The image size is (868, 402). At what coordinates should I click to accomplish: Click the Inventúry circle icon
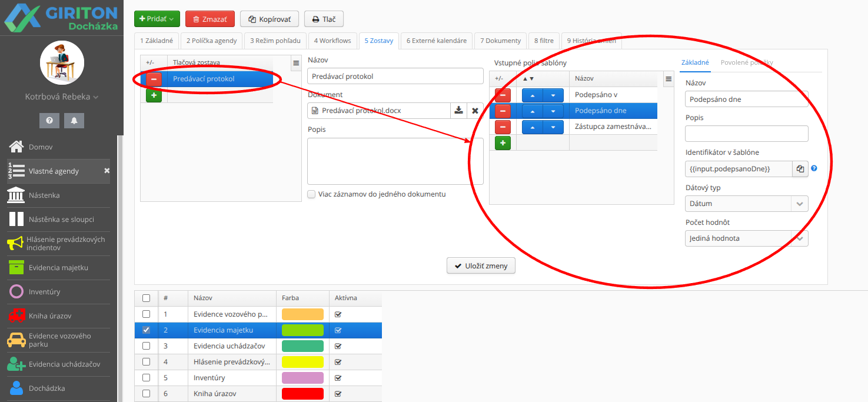coord(18,291)
